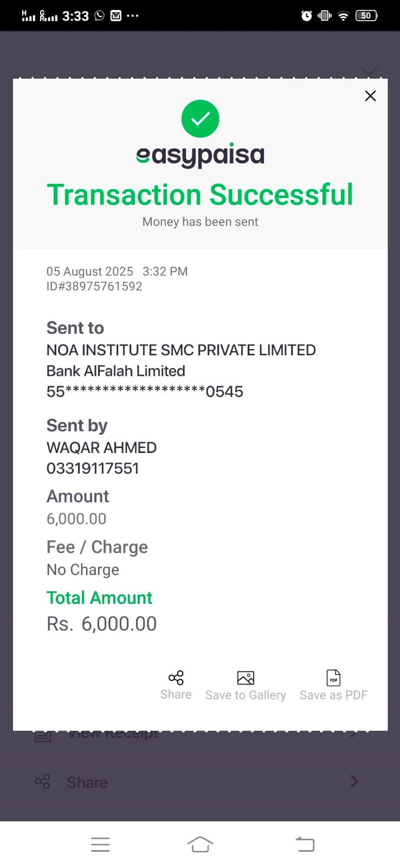Tap the WhatsApp notification icon in status bar
400x868 pixels.
(99, 16)
